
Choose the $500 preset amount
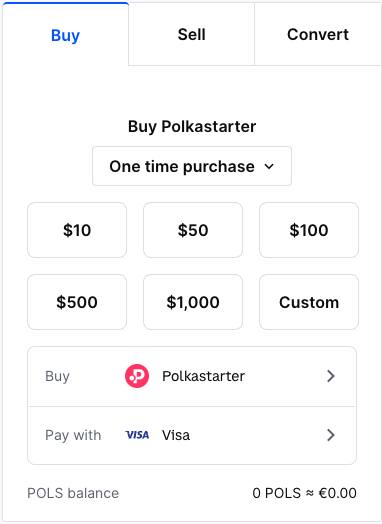point(77,302)
